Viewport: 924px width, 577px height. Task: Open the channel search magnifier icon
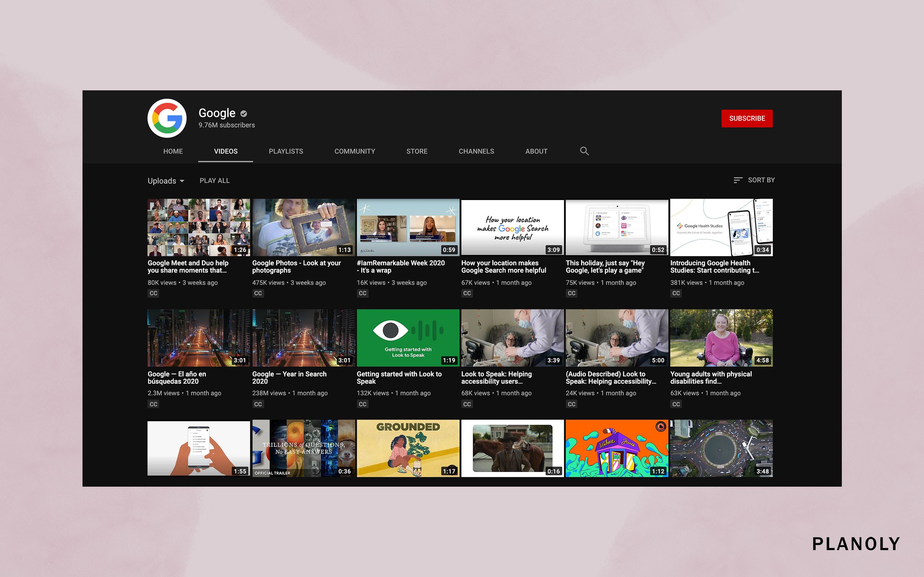point(584,151)
